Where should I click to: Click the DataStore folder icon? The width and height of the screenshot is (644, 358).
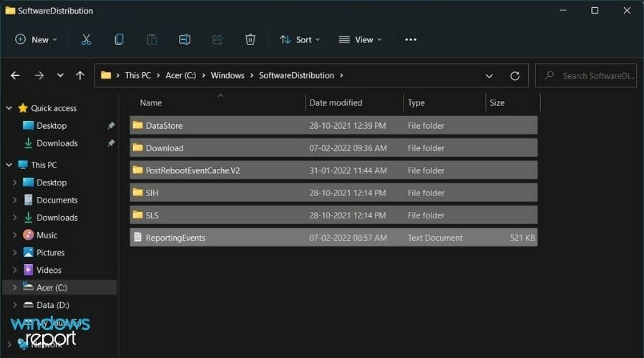tap(137, 125)
